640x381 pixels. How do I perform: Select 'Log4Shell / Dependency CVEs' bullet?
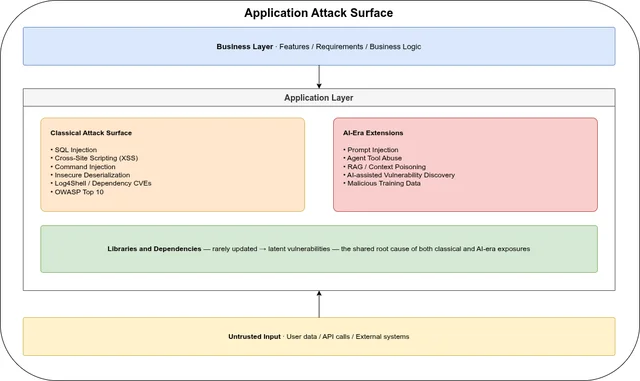[101, 183]
